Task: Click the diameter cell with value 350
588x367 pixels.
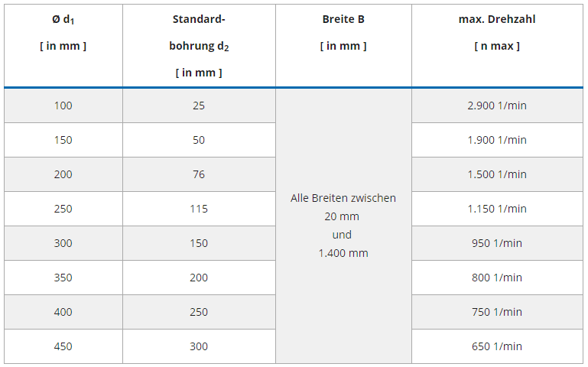Action: click(x=63, y=278)
